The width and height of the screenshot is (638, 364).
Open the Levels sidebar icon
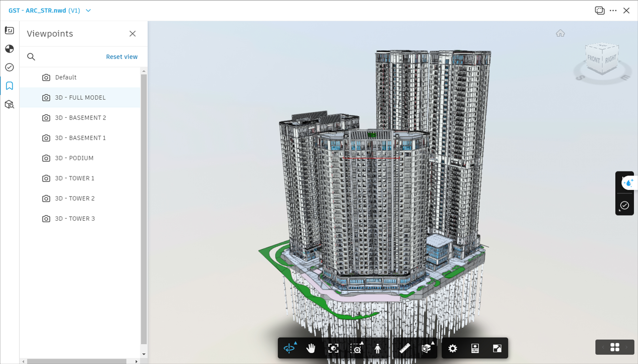[9, 49]
